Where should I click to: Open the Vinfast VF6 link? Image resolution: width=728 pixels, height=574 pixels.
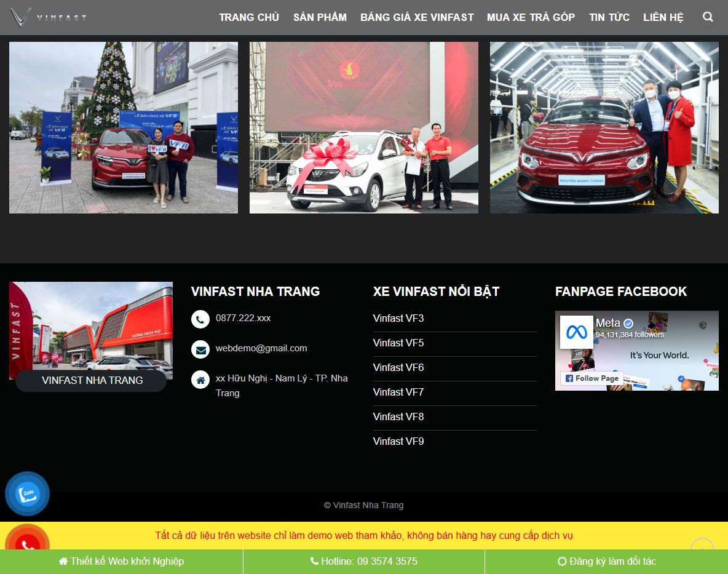coord(398,367)
